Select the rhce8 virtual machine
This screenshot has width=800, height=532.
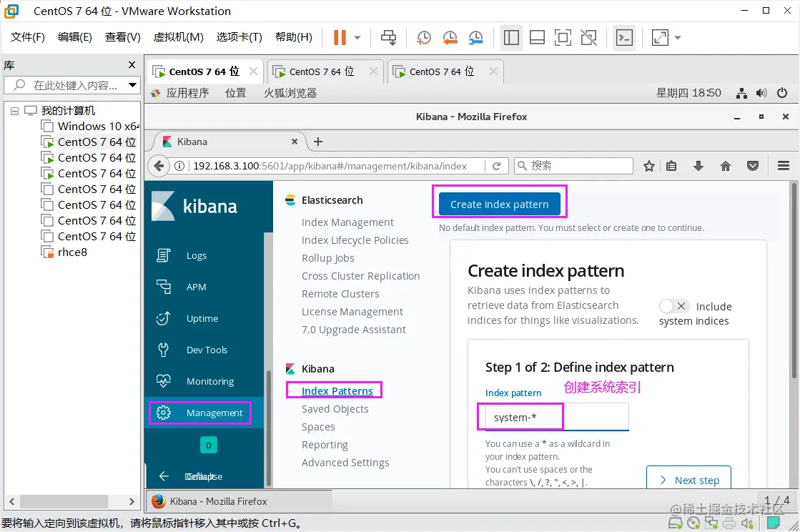[64, 252]
